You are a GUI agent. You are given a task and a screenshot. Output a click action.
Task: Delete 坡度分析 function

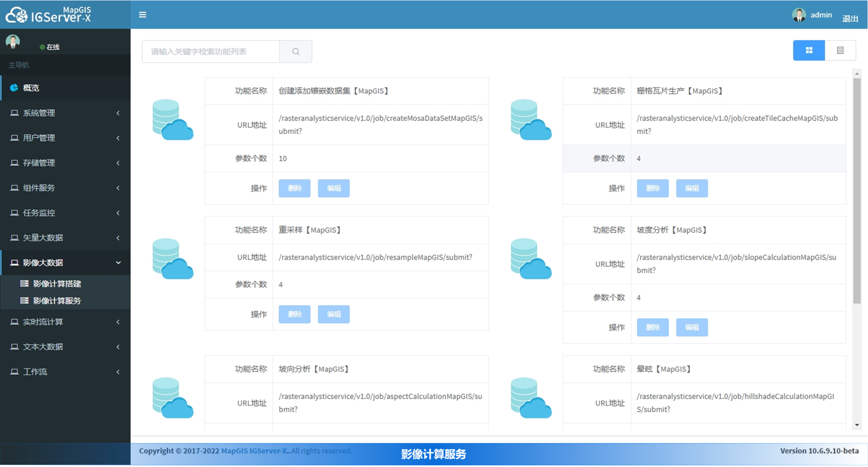(653, 327)
